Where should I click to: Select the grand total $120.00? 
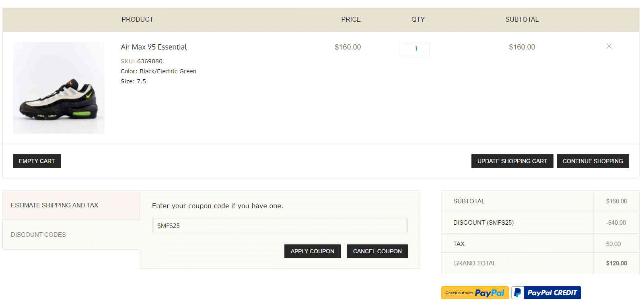tap(617, 263)
